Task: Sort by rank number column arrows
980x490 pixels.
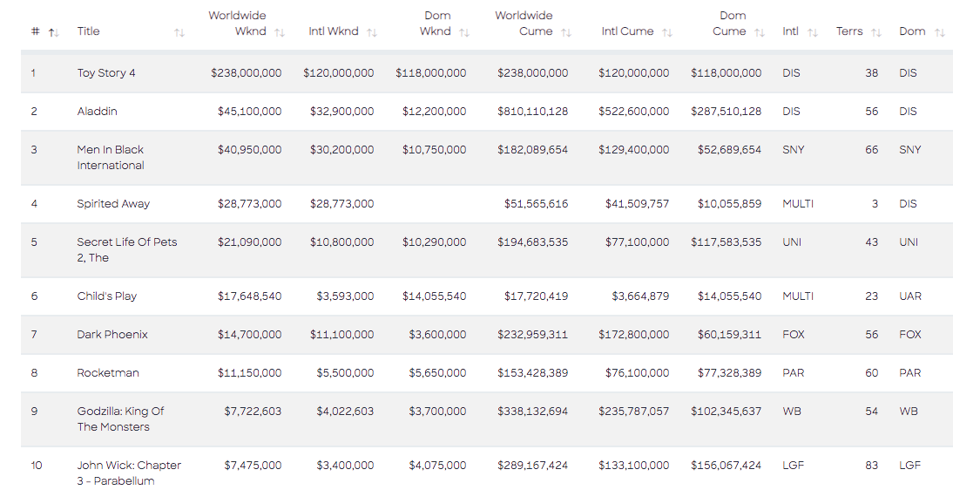Action: click(x=54, y=32)
